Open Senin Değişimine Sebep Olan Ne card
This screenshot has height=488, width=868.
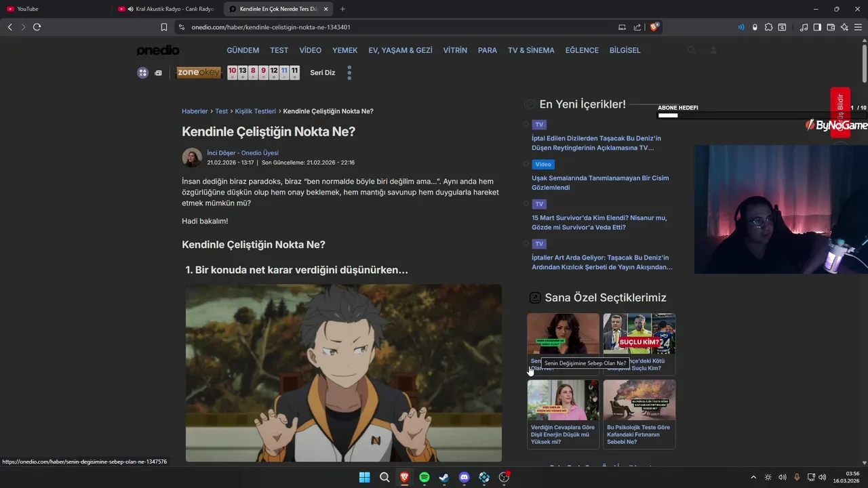(563, 344)
